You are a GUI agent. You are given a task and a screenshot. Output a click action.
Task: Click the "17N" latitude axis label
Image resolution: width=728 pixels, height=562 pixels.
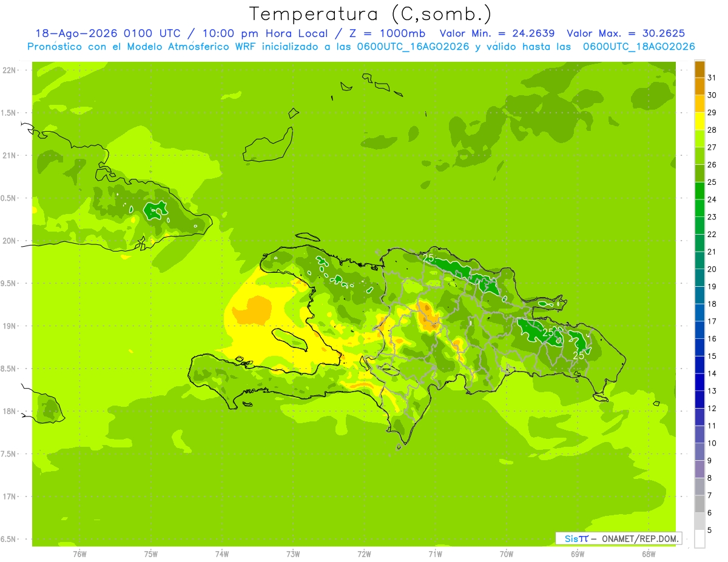(10, 497)
